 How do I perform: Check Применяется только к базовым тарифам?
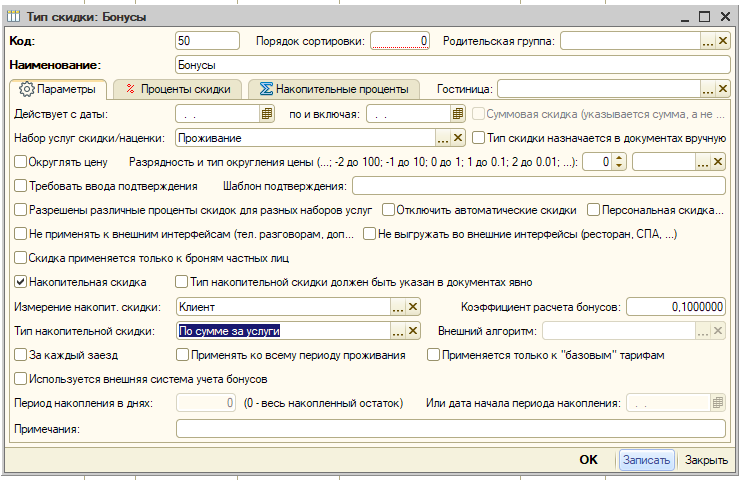coord(433,355)
